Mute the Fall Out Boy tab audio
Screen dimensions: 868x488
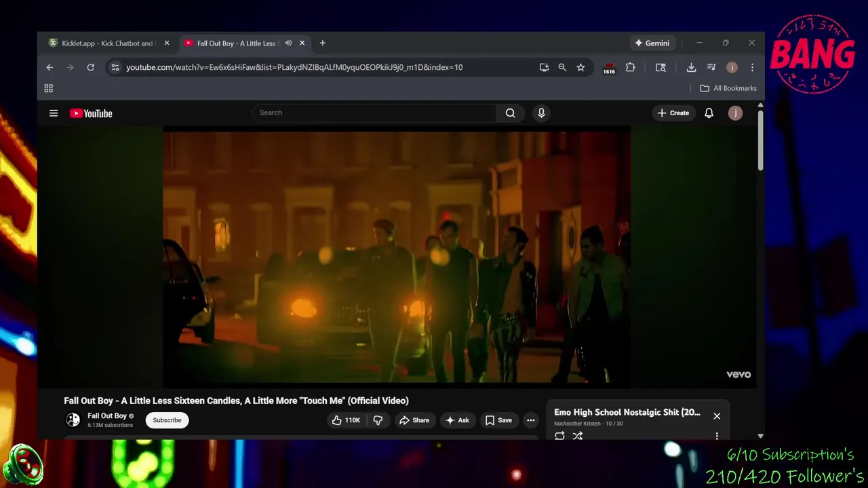(288, 43)
